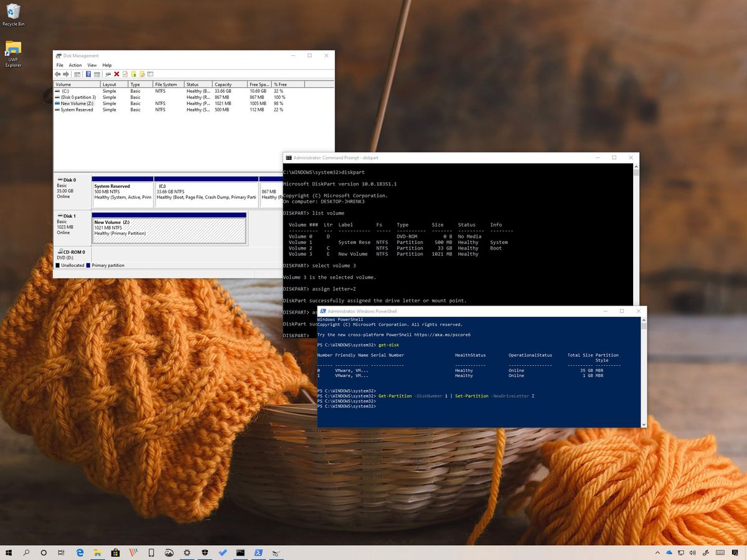The image size is (747, 560).
Task: Click the back arrow on Disk Management toolbar
Action: tap(58, 74)
